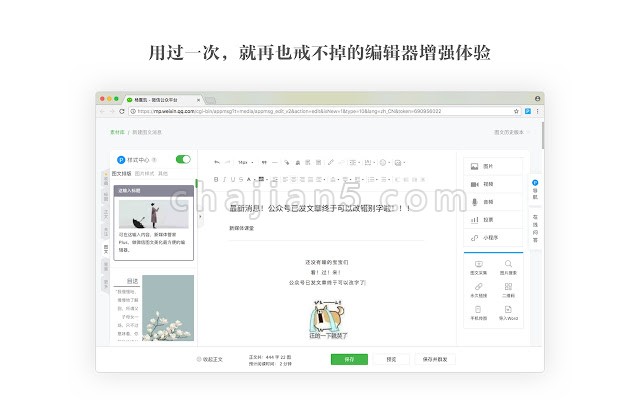Insert a horizontal divider line
The width and height of the screenshot is (640, 400).
(x=275, y=162)
